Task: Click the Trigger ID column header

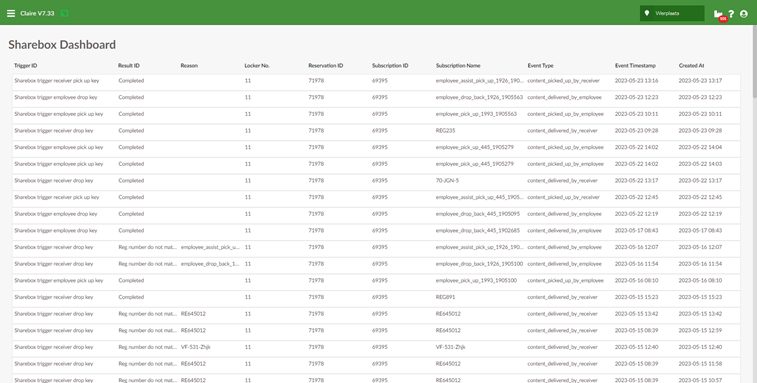Action: [x=26, y=66]
